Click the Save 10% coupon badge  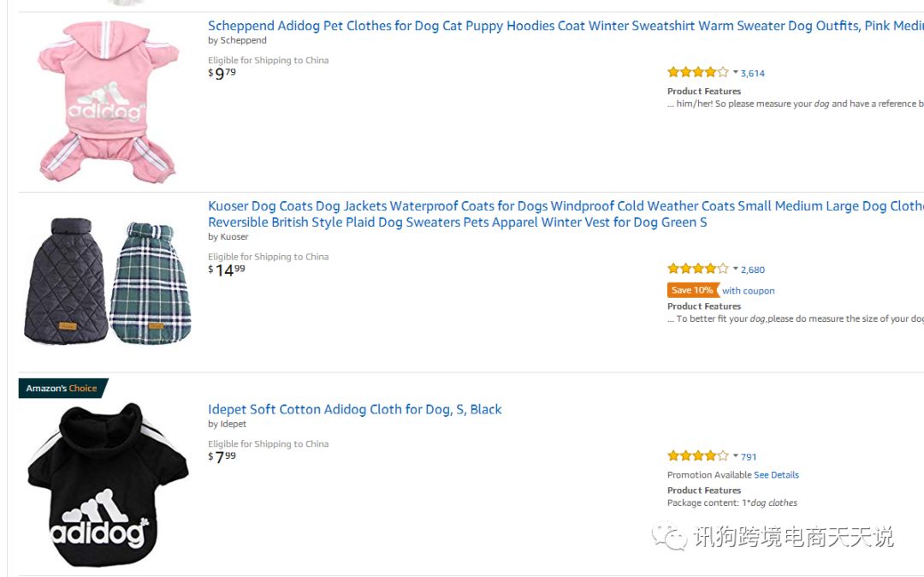coord(691,290)
